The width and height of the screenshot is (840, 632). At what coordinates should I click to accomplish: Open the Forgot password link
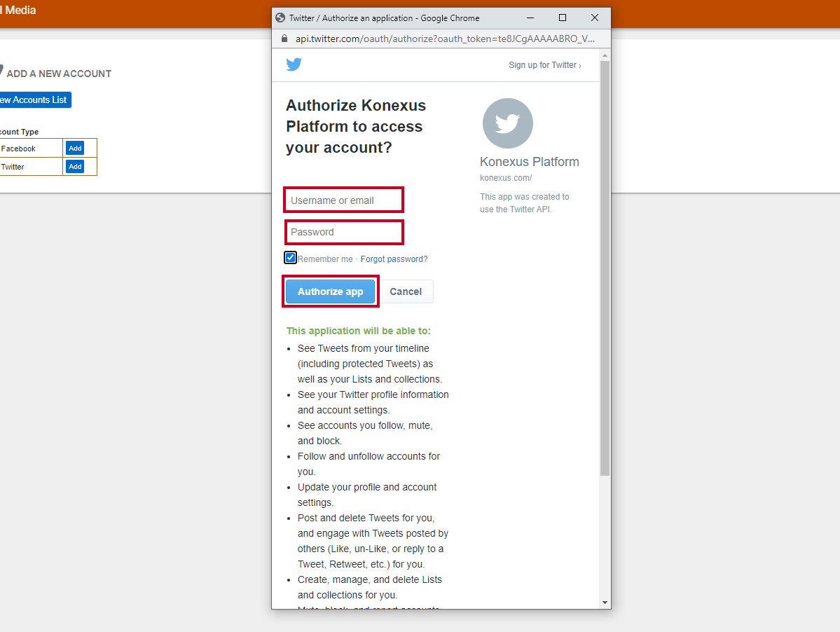pyautogui.click(x=394, y=259)
